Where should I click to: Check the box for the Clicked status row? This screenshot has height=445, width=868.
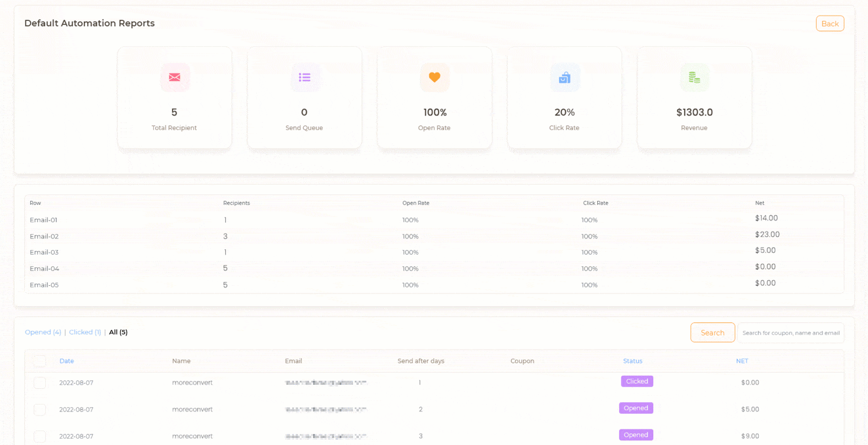tap(39, 383)
